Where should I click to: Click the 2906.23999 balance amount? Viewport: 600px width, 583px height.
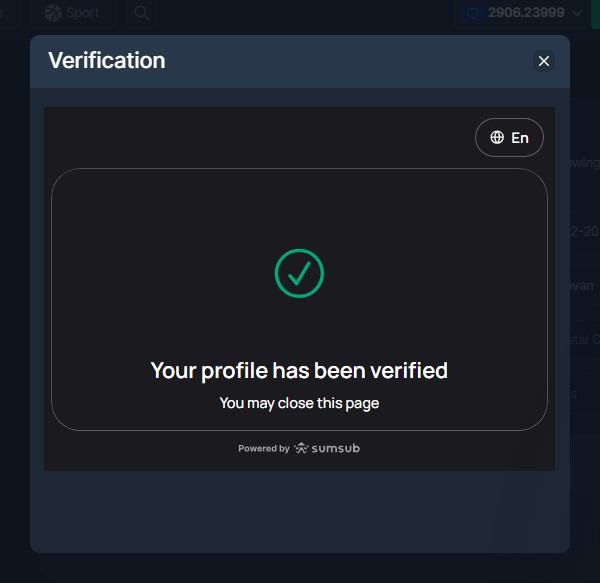(x=526, y=13)
